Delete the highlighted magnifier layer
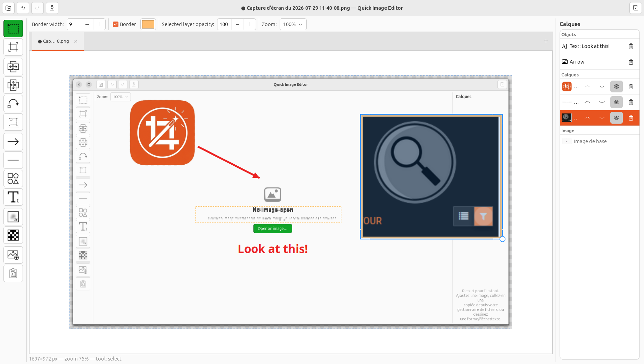Viewport: 644px width, 364px height. coord(631,118)
